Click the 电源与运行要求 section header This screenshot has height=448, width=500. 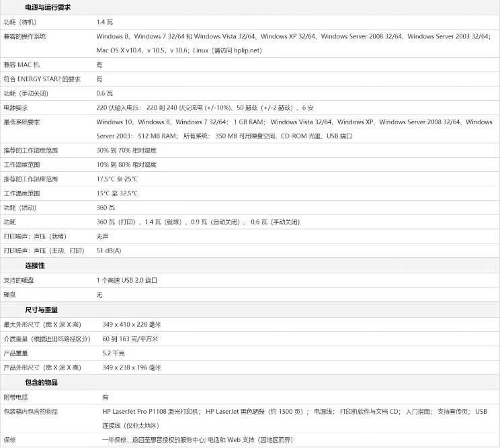tap(48, 7)
